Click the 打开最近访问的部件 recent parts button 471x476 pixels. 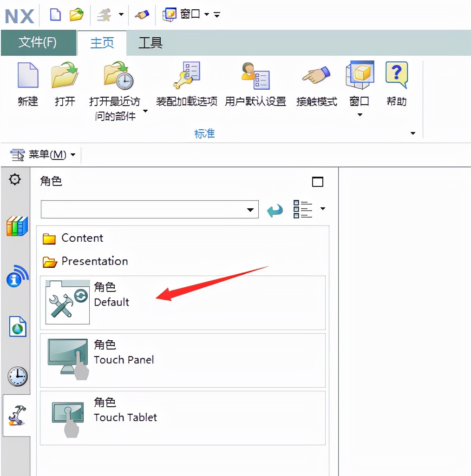(x=115, y=91)
